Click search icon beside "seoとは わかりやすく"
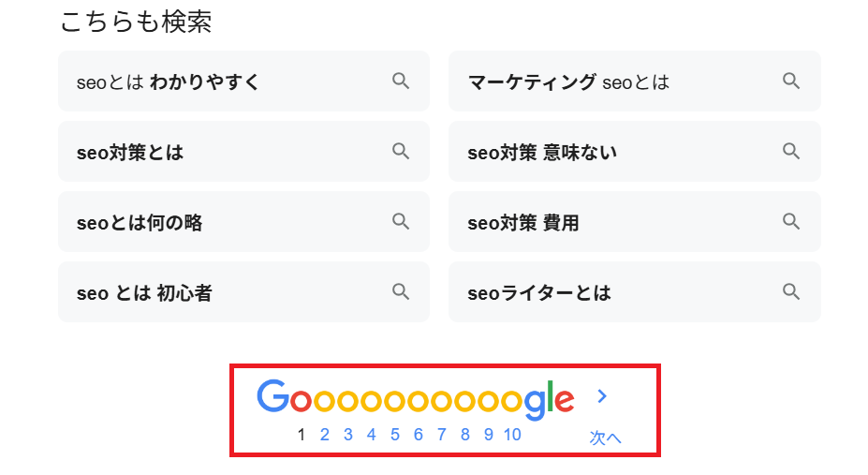The image size is (868, 475). point(401,82)
